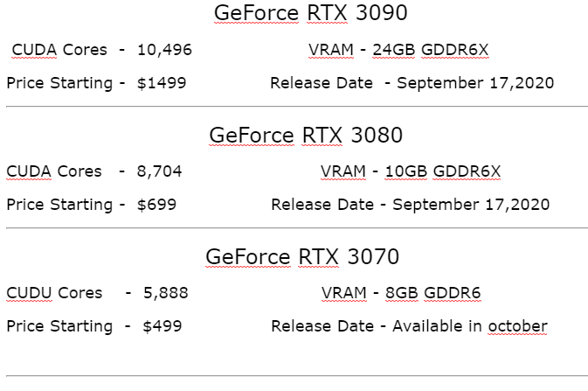588x391 pixels.
Task: Click the $1499 starting price
Action: [x=162, y=83]
